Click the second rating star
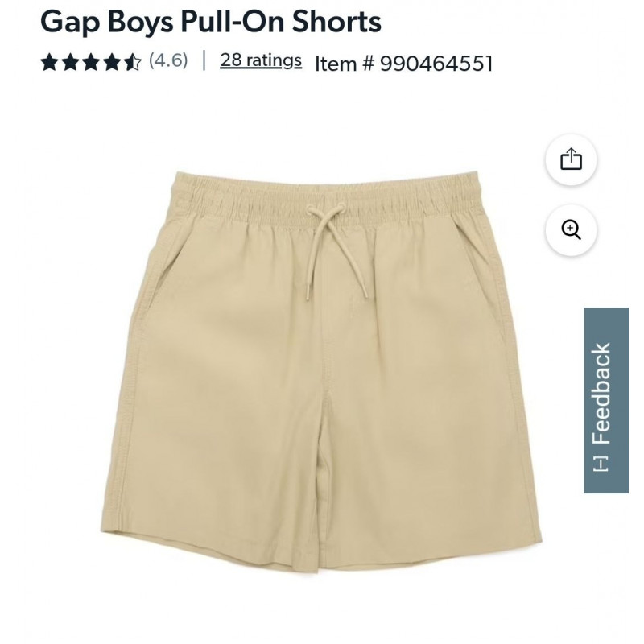The width and height of the screenshot is (644, 644). click(70, 62)
